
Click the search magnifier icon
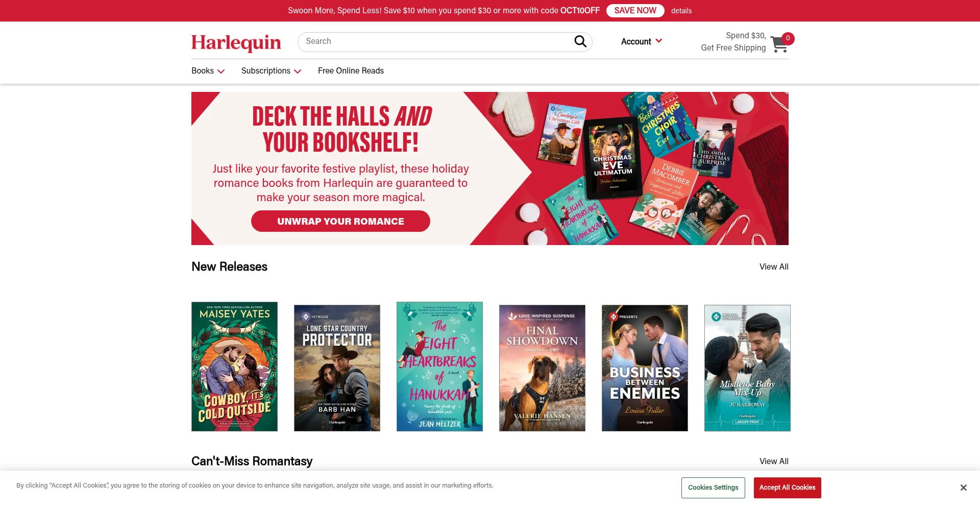tap(580, 41)
